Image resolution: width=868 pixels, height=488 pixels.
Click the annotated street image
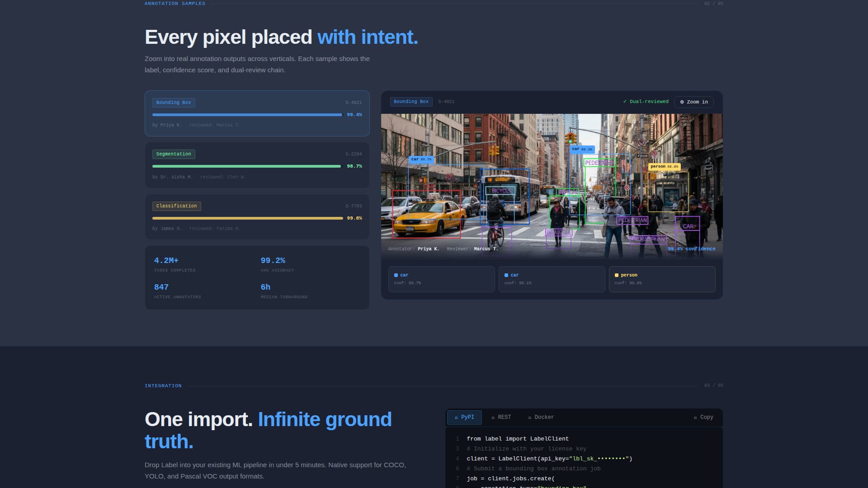[552, 186]
